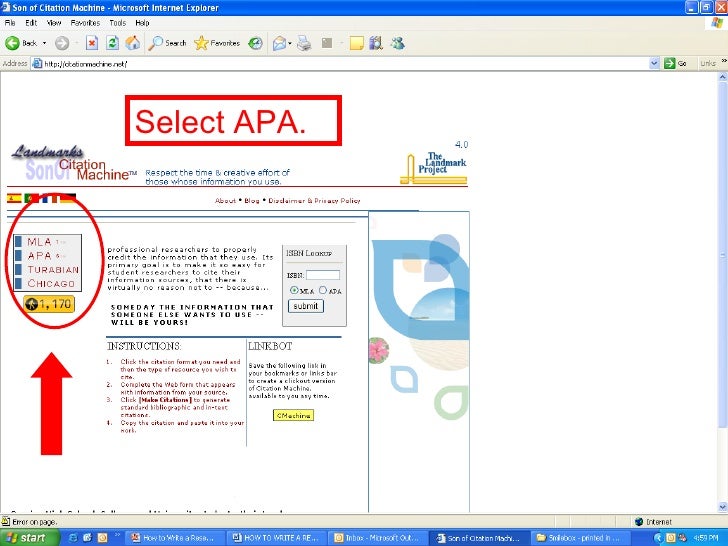
Task: Select the French flag language icon
Action: (x=49, y=198)
